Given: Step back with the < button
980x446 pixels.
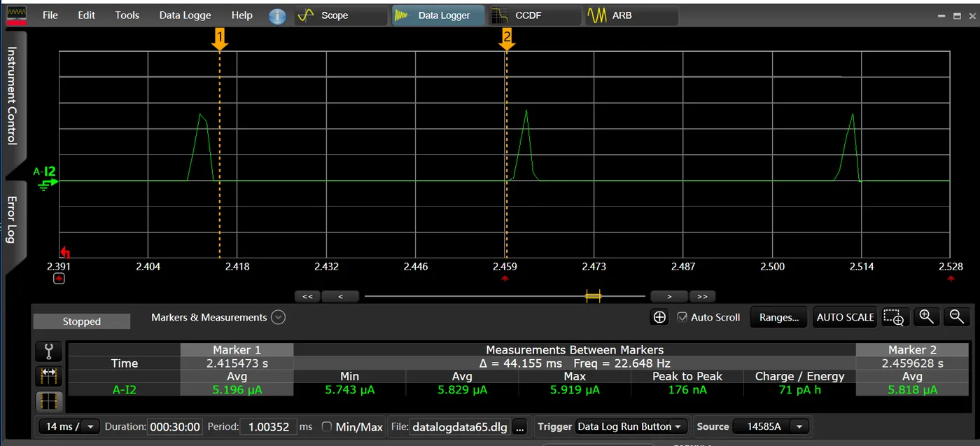Looking at the screenshot, I should pos(340,297).
